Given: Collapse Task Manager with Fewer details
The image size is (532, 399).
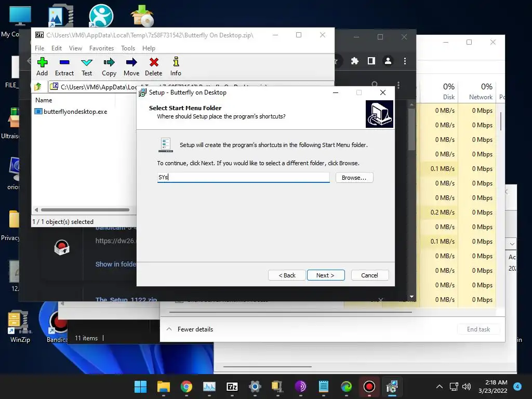Looking at the screenshot, I should [x=190, y=329].
